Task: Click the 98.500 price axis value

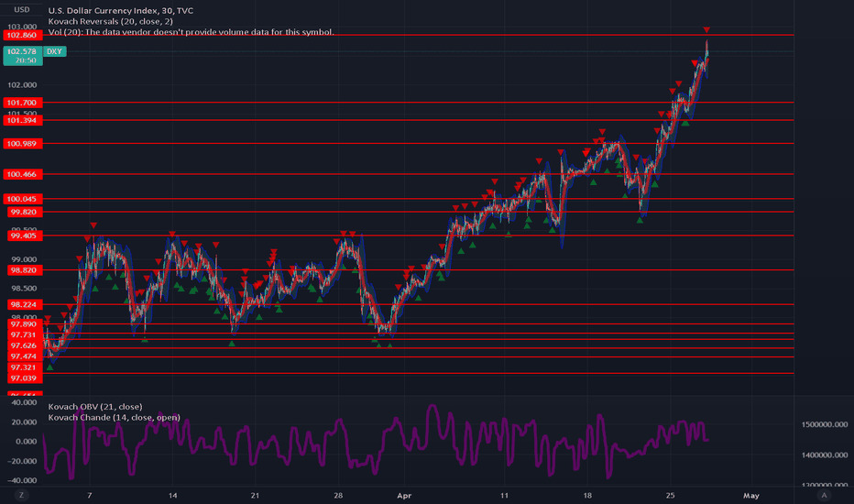Action: tap(24, 289)
